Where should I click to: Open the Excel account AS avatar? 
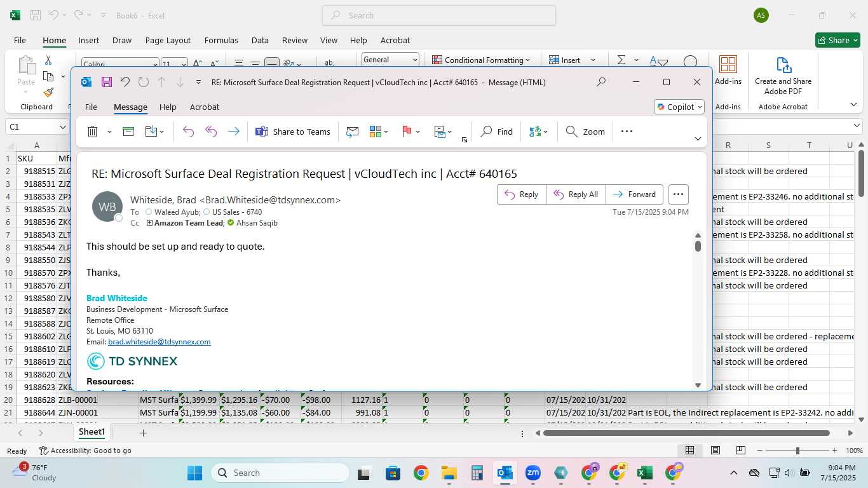[761, 15]
